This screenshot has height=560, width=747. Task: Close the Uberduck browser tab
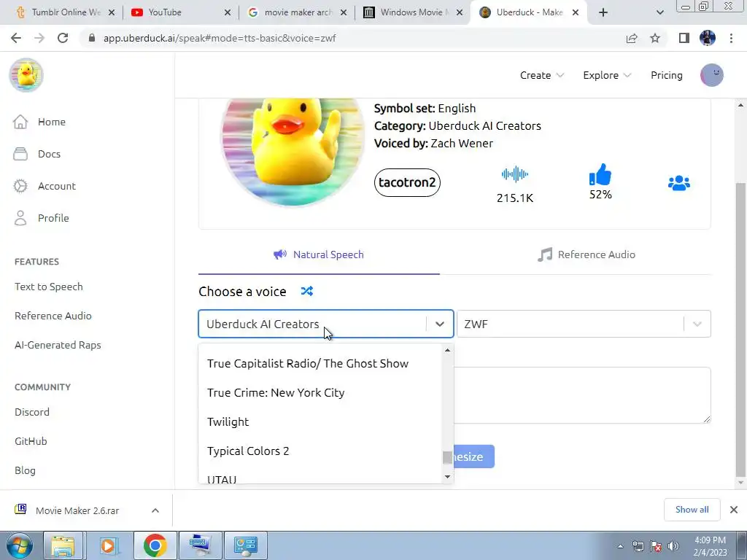pos(576,12)
